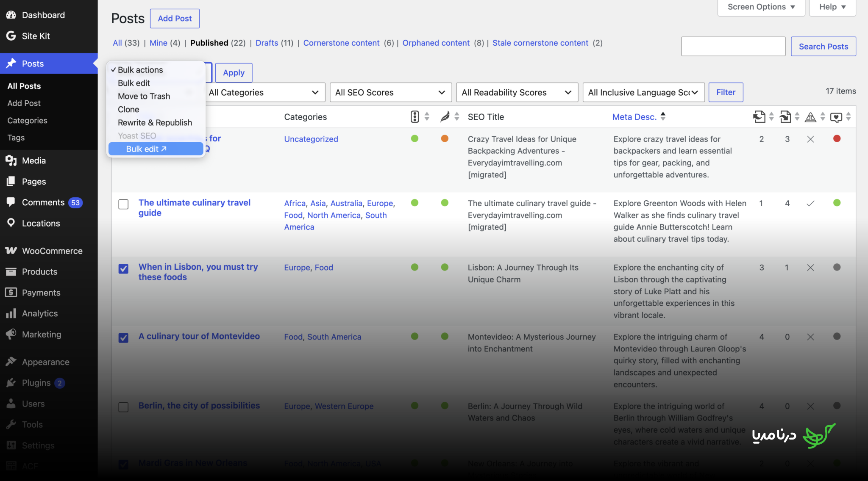Sort by outgoing internal links icon
The width and height of the screenshot is (868, 481).
click(759, 116)
